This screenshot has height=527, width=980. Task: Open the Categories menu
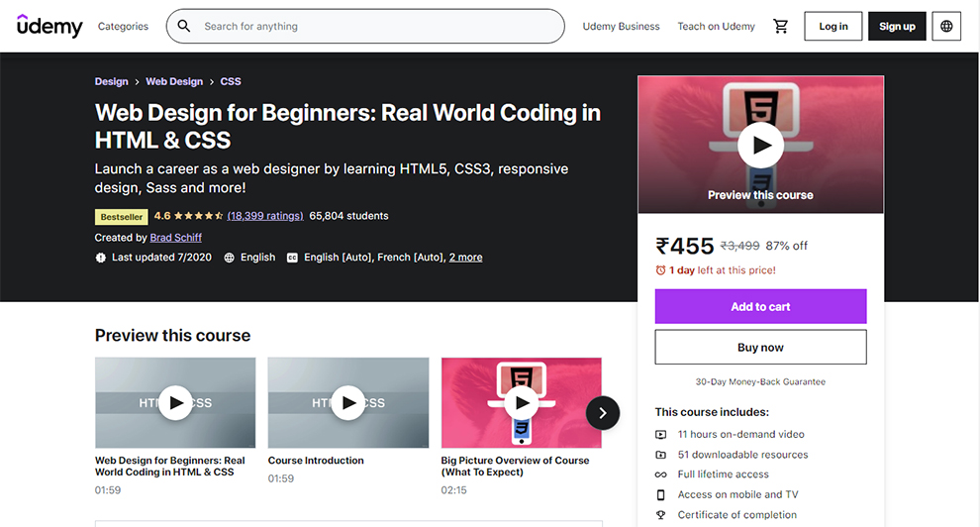pyautogui.click(x=123, y=27)
